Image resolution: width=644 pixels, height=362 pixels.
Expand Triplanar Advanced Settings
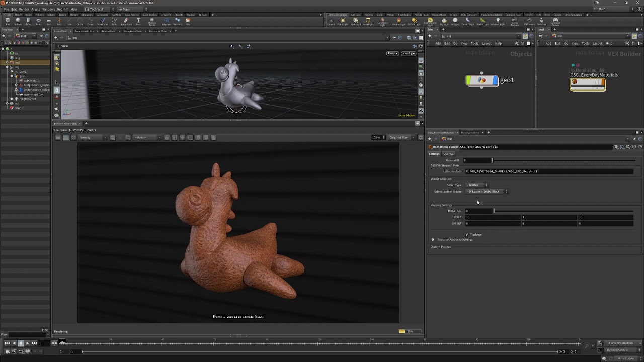coord(433,240)
